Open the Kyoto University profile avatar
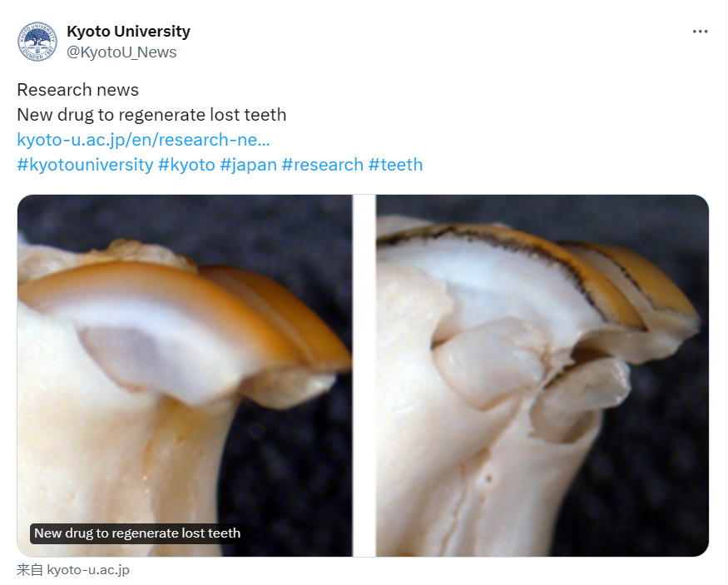The width and height of the screenshot is (728, 585). 37,42
